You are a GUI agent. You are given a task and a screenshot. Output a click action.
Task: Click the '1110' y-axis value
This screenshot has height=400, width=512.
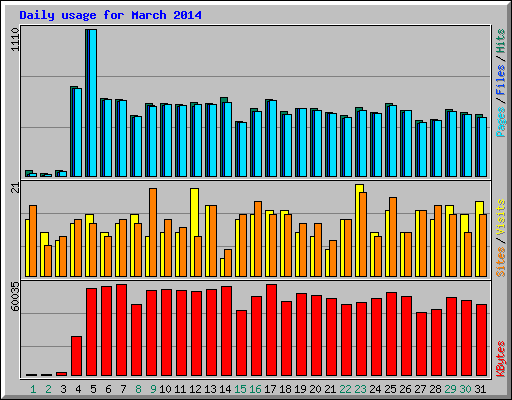tap(16, 39)
